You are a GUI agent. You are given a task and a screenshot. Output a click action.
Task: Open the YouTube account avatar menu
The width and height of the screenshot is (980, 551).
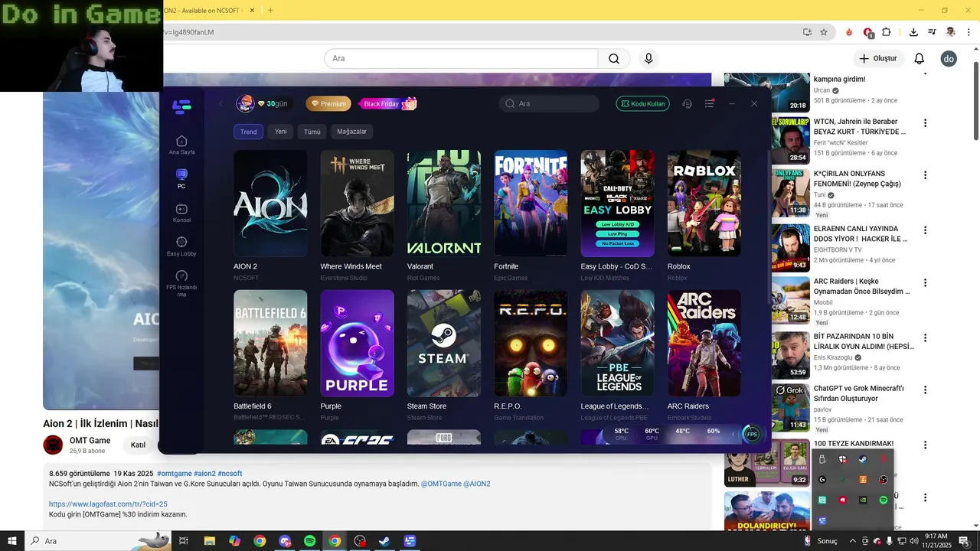click(949, 59)
